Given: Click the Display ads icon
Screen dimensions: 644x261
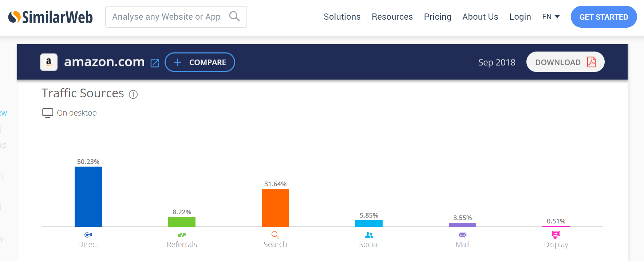Looking at the screenshot, I should (556, 235).
